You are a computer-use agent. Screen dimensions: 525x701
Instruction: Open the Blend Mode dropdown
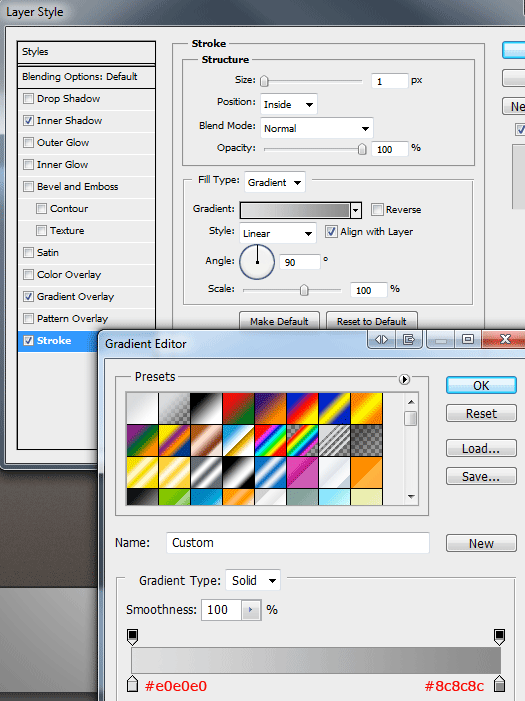coord(317,129)
